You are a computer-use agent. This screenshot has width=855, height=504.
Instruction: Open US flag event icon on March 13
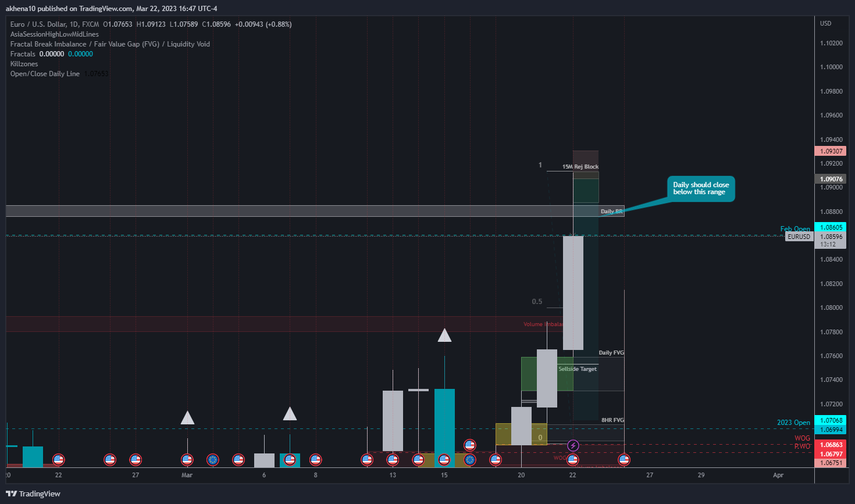coord(393,460)
